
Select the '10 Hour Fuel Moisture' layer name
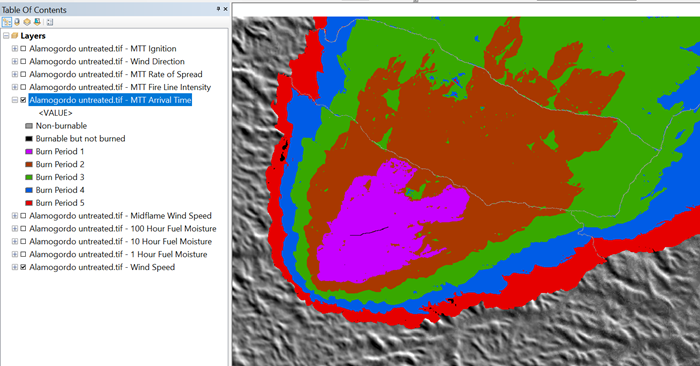point(121,242)
